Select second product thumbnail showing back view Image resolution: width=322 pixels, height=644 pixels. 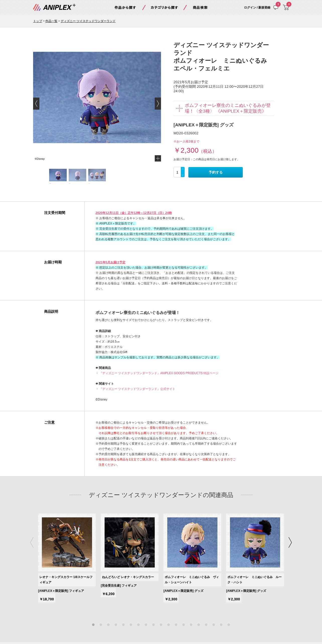point(77,175)
